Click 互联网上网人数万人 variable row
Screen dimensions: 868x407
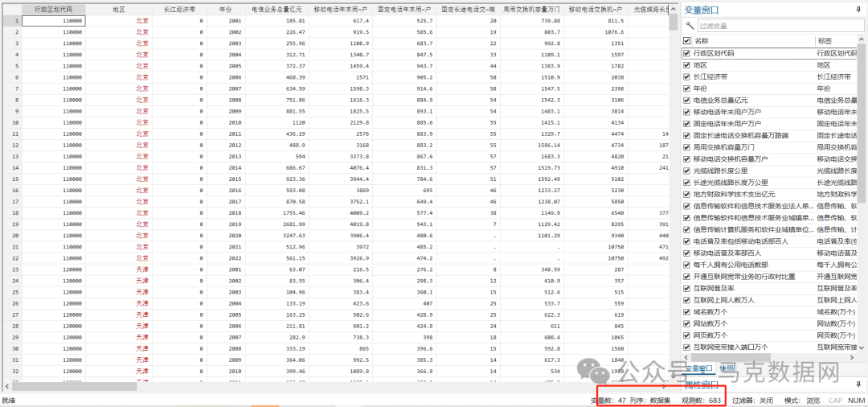(771, 300)
